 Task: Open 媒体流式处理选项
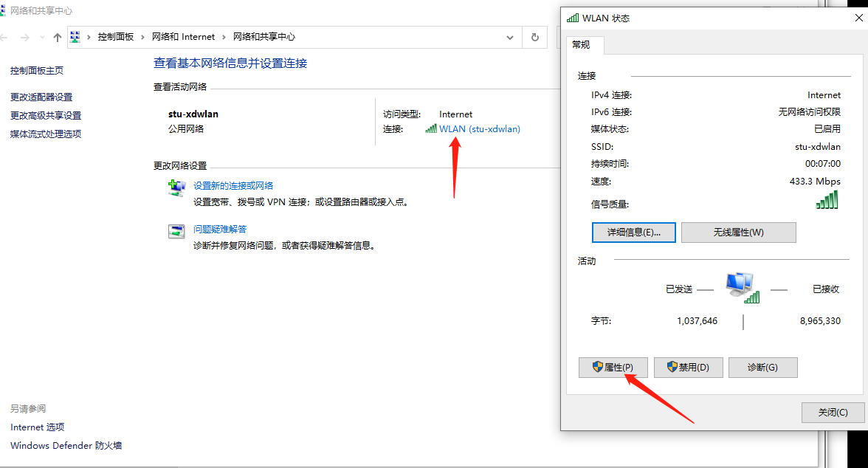[x=46, y=134]
